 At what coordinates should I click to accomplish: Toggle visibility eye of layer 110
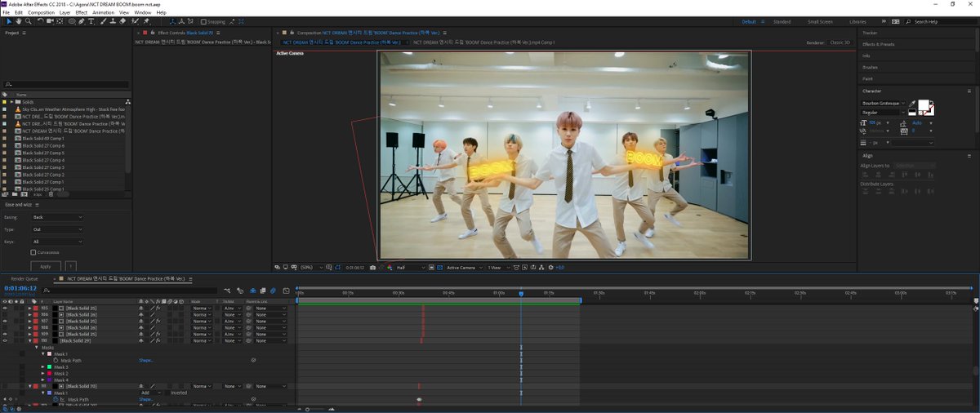coord(5,340)
